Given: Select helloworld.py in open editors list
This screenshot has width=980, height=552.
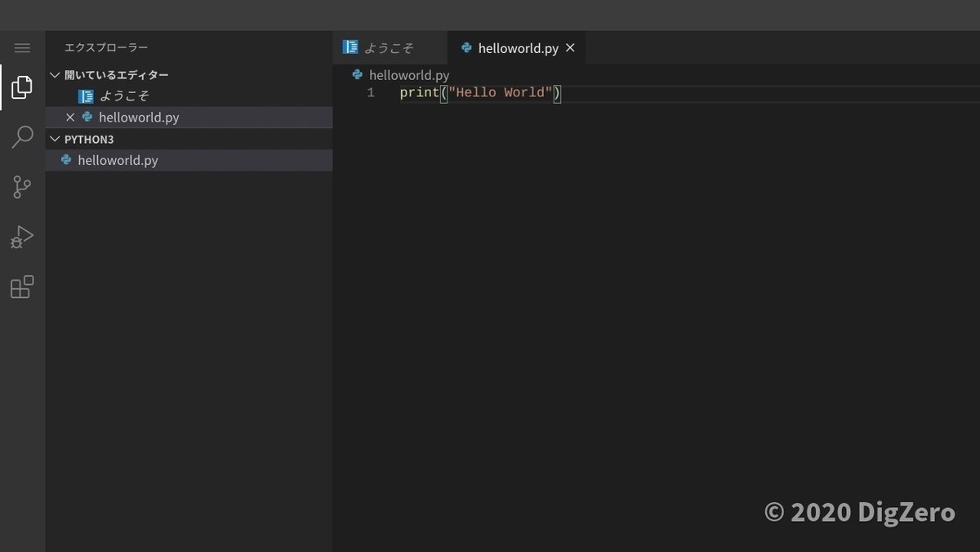Looking at the screenshot, I should point(139,118).
